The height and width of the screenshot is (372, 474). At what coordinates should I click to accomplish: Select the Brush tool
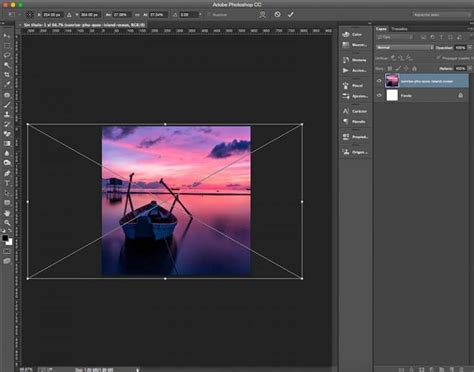click(7, 105)
